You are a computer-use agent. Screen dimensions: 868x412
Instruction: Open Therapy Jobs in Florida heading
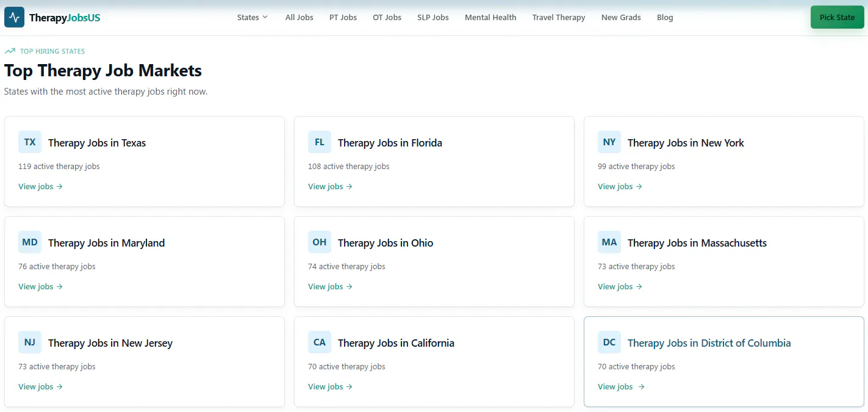pyautogui.click(x=390, y=143)
